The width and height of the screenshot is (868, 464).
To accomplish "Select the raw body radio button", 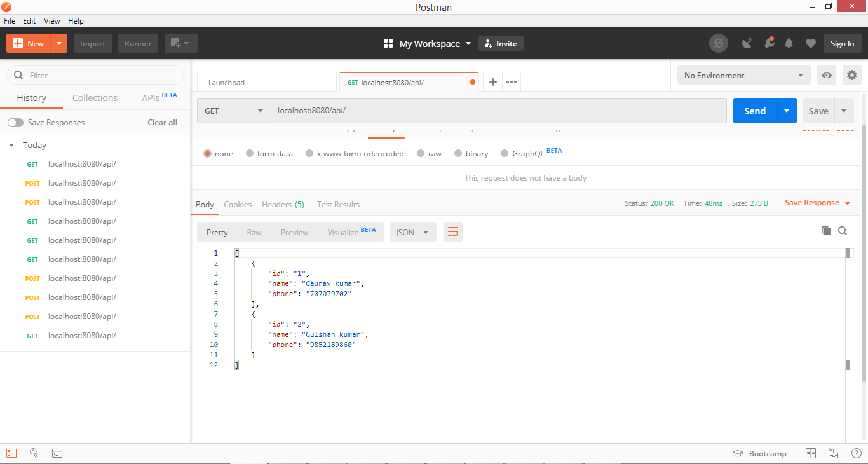I will point(421,153).
